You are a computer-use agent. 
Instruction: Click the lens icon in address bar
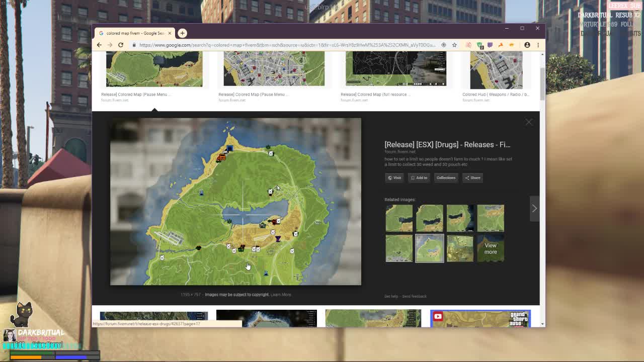(x=443, y=45)
